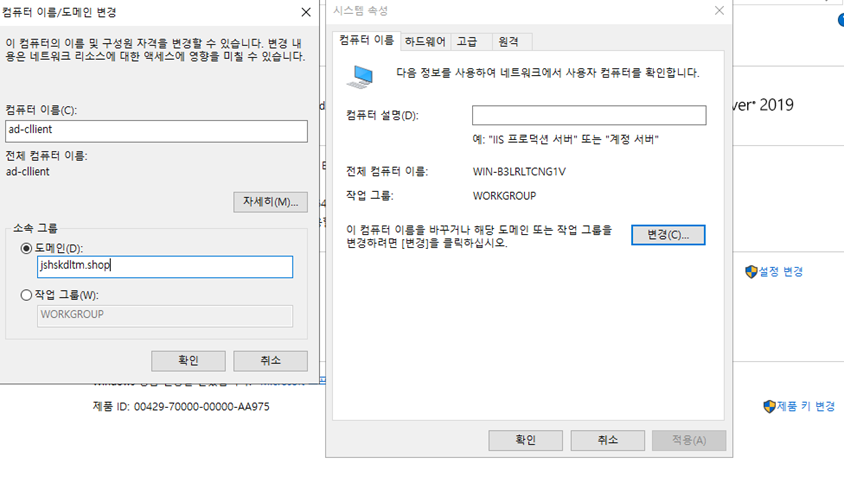Viewport: 844px width, 489px height.
Task: Click 확인 in the 시스템 속성 window
Action: tap(525, 440)
